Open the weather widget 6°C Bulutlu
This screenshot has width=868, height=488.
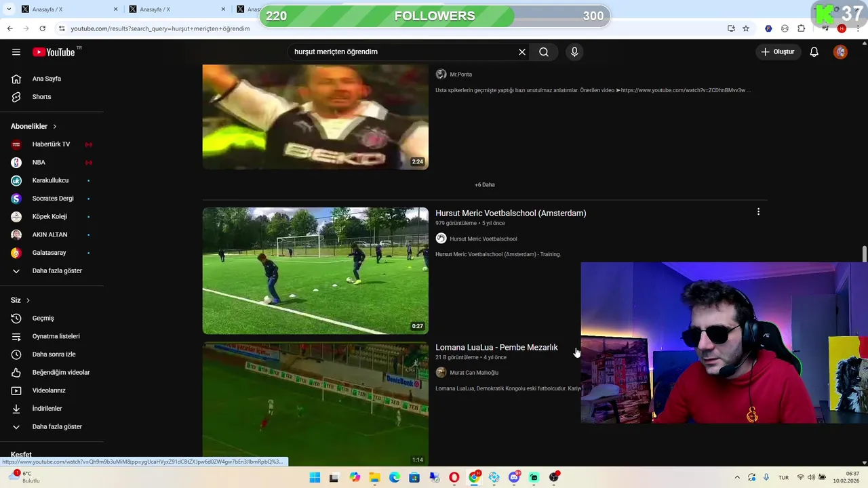point(24,477)
